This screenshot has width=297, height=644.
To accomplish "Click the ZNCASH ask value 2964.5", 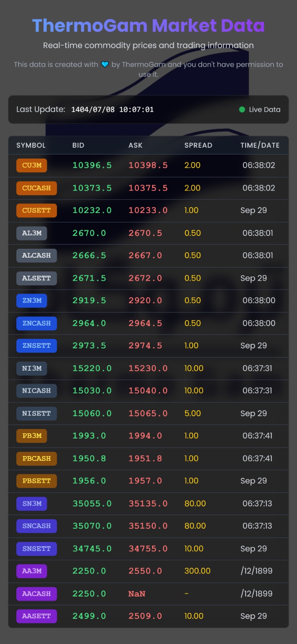I will (x=145, y=323).
